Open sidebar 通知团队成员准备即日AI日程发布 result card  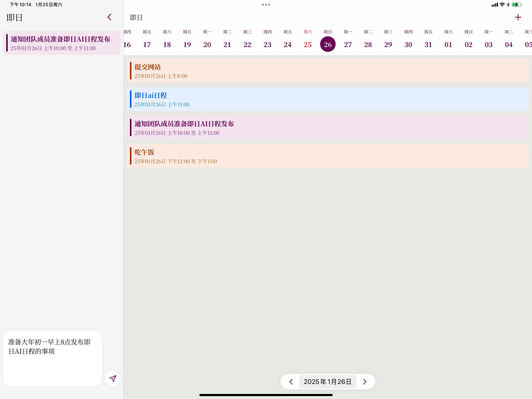(62, 43)
